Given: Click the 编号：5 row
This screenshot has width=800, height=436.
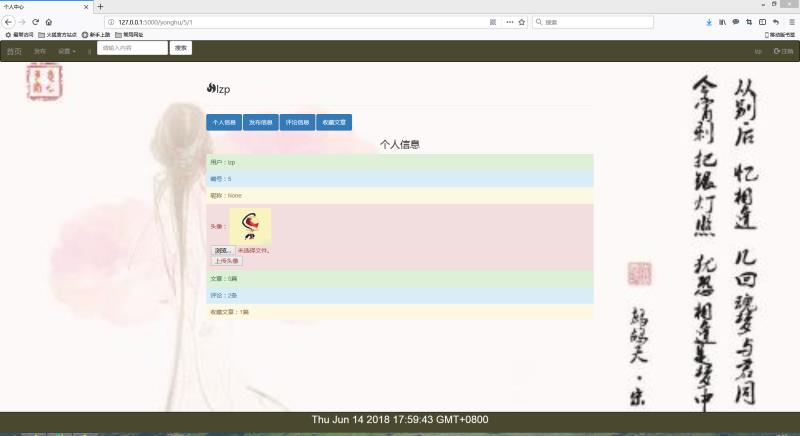Looking at the screenshot, I should (400, 179).
